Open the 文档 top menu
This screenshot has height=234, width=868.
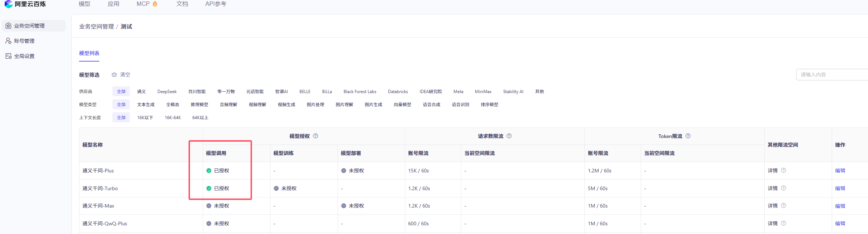pos(182,4)
